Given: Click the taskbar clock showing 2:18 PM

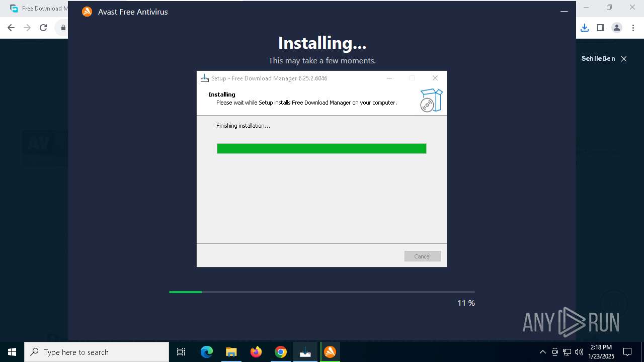Looking at the screenshot, I should (x=602, y=352).
